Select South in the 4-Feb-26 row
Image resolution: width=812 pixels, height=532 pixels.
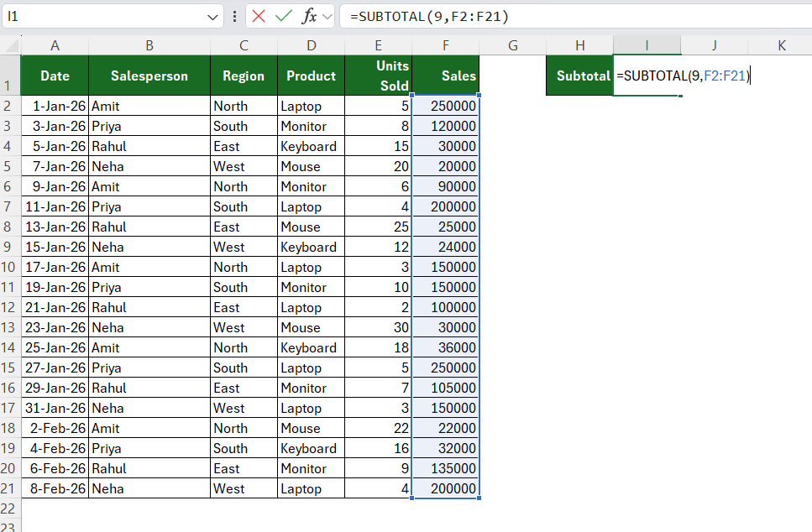pyautogui.click(x=244, y=448)
